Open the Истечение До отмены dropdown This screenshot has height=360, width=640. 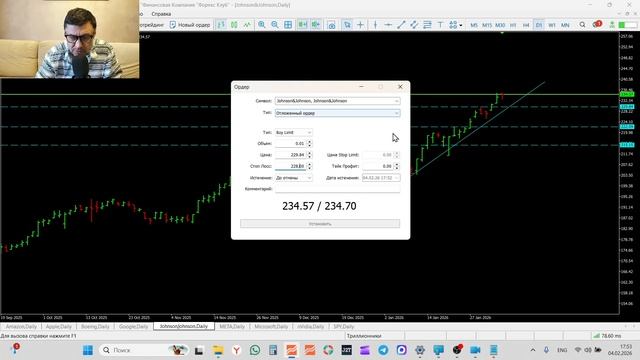pos(293,178)
